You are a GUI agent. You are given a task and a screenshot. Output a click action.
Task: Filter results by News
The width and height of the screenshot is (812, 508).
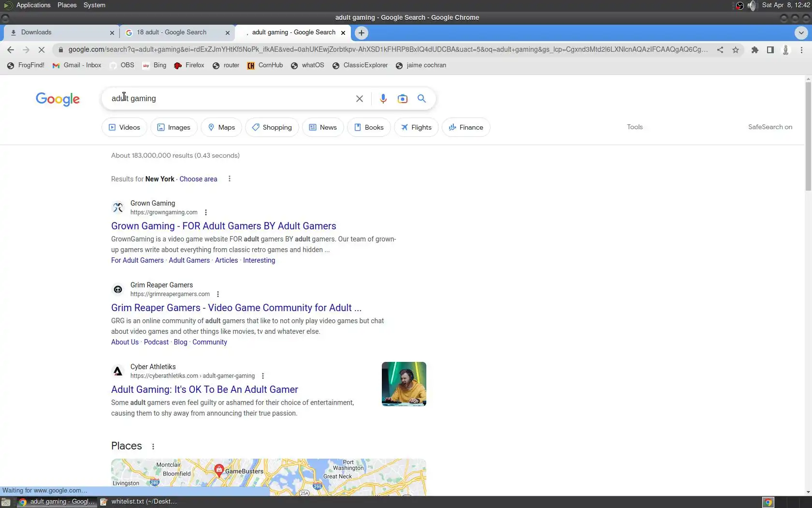[323, 127]
